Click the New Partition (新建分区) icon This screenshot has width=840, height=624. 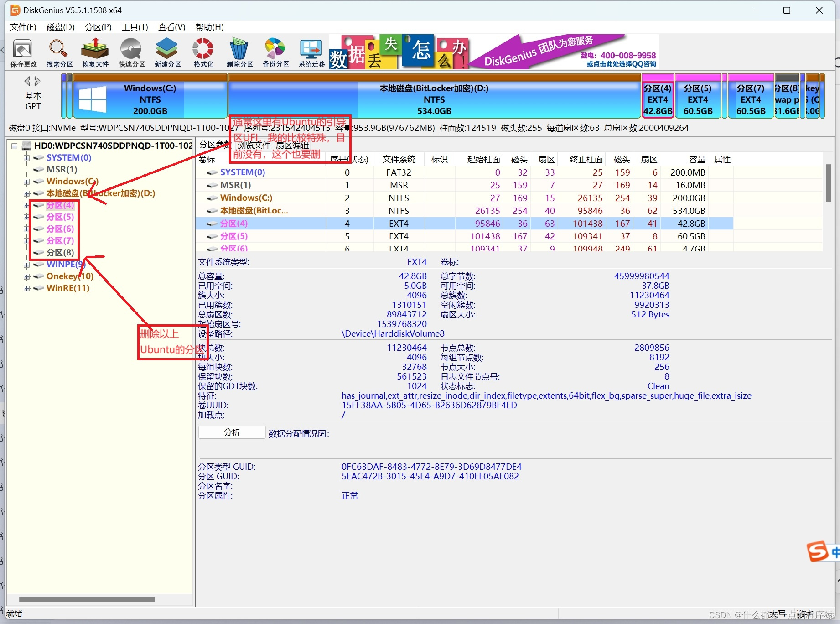pyautogui.click(x=167, y=53)
